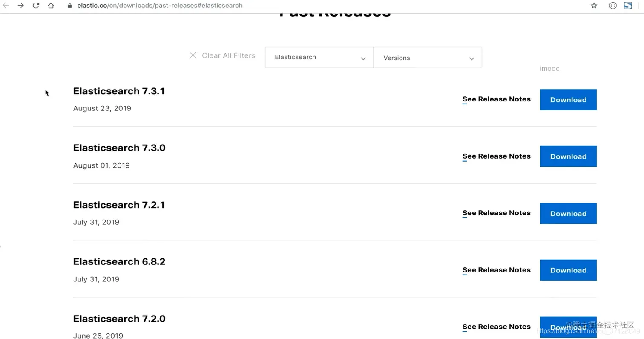644x339 pixels.
Task: See Release Notes for Elasticsearch 6.8.2
Action: (x=497, y=270)
